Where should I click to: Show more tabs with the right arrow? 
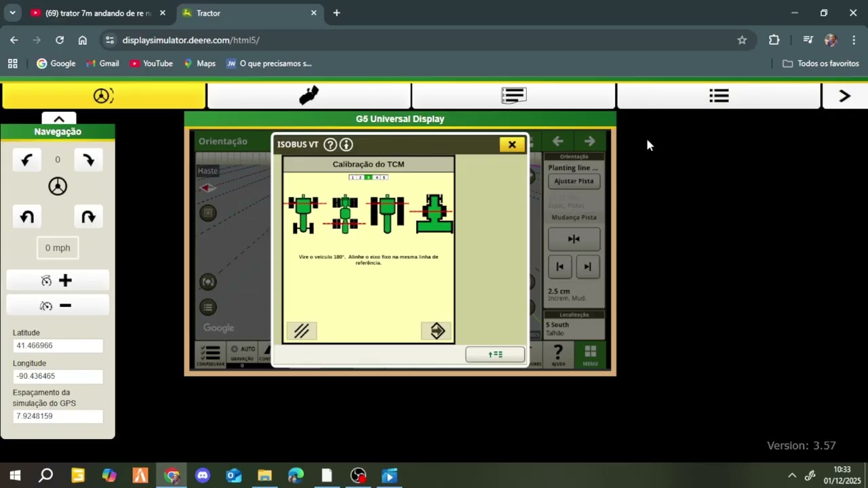click(x=845, y=96)
